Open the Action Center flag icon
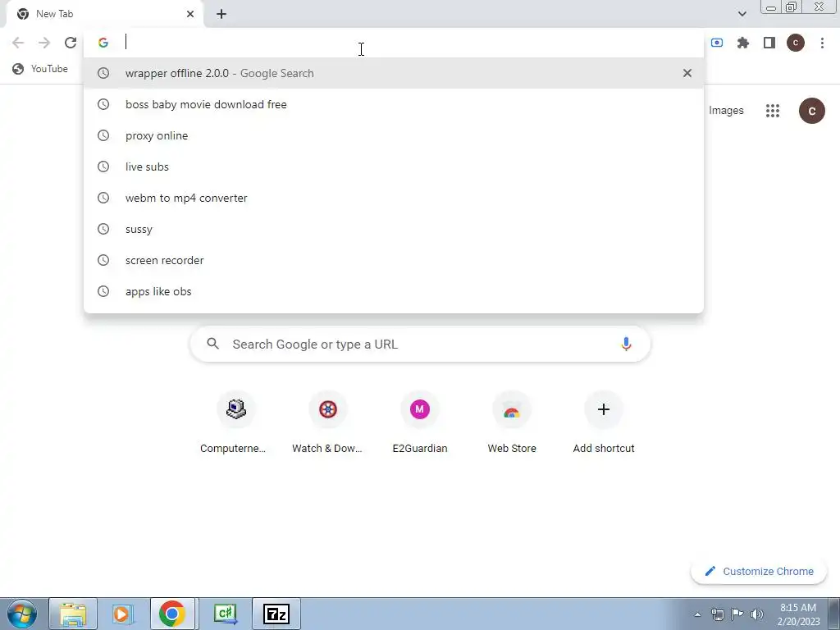The height and width of the screenshot is (630, 840). [737, 614]
